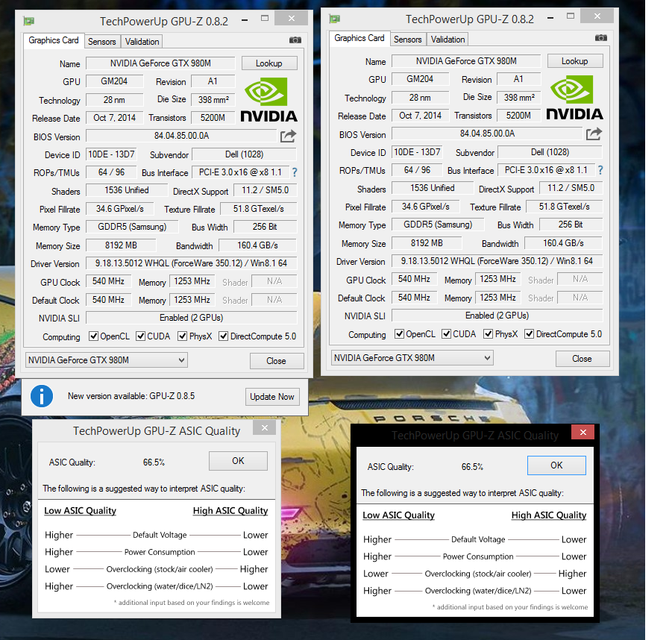This screenshot has height=640, width=672.
Task: Click OK in left ASIC Quality dialog
Action: (238, 461)
